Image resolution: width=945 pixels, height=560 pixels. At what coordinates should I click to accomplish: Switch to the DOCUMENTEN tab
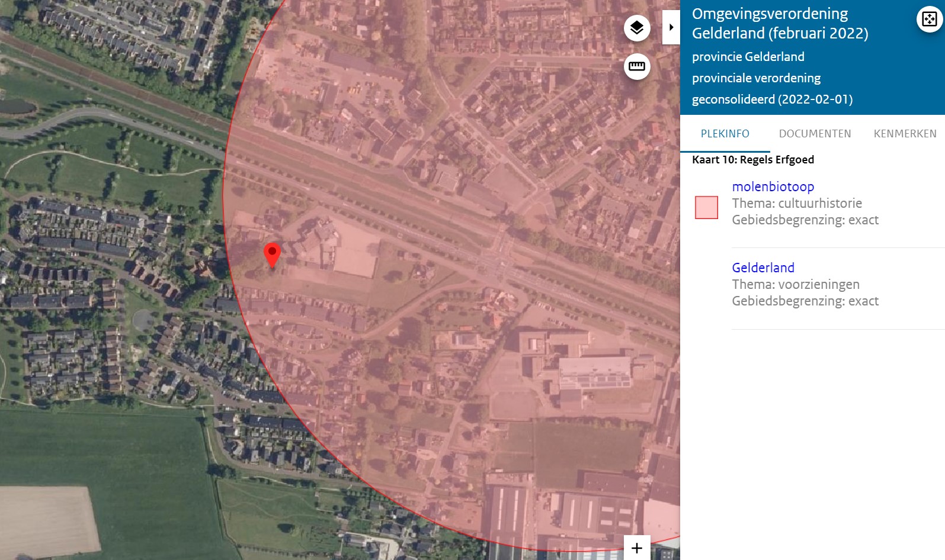tap(815, 134)
